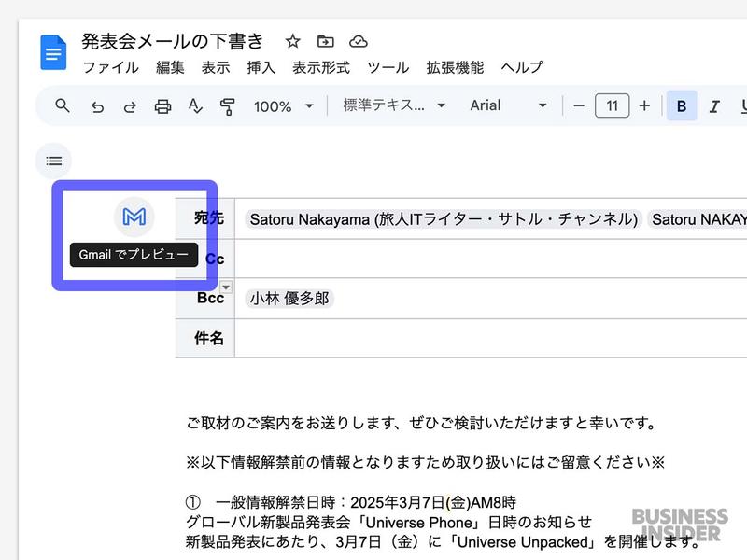Image resolution: width=747 pixels, height=560 pixels.
Task: Click the line starting ご取材のご案内をお送りします
Action: pyautogui.click(x=422, y=423)
